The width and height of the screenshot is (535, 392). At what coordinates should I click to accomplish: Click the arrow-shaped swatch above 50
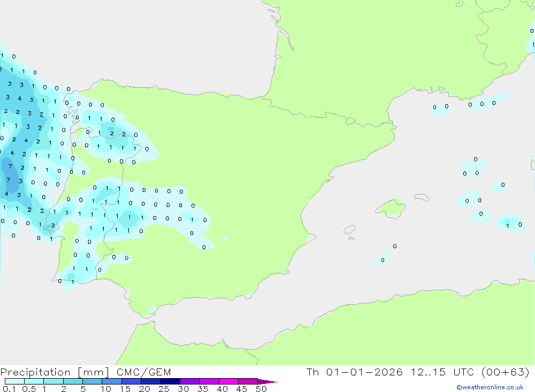267,382
